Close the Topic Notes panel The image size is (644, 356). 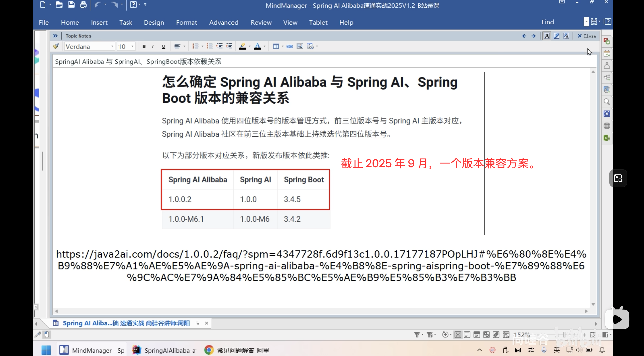point(587,36)
